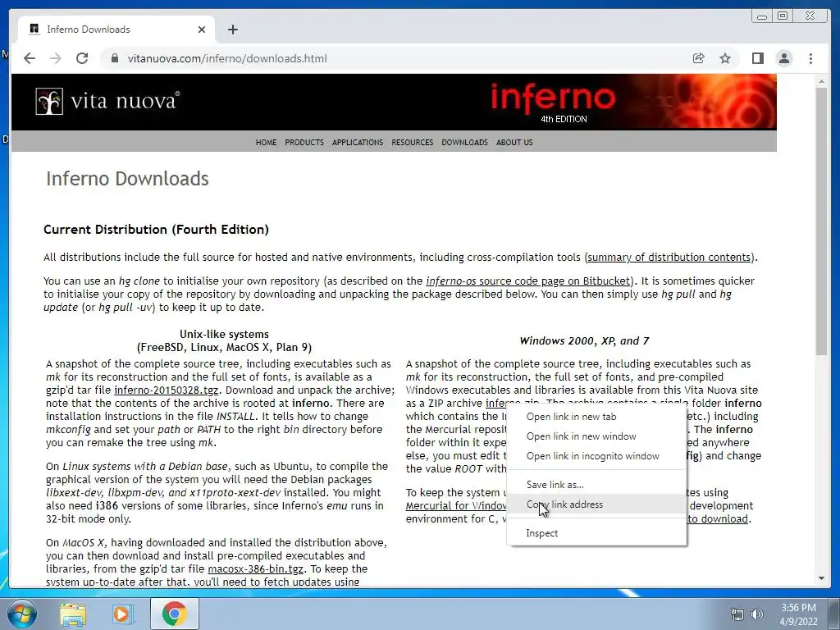Viewport: 840px width, 630px height.
Task: Click 'Windows 2000, XP, and 7' heading
Action: click(x=584, y=341)
